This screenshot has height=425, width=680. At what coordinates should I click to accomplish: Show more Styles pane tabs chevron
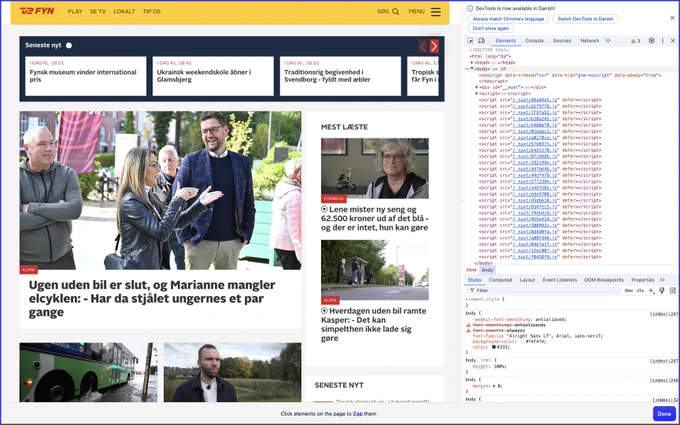[x=662, y=280]
